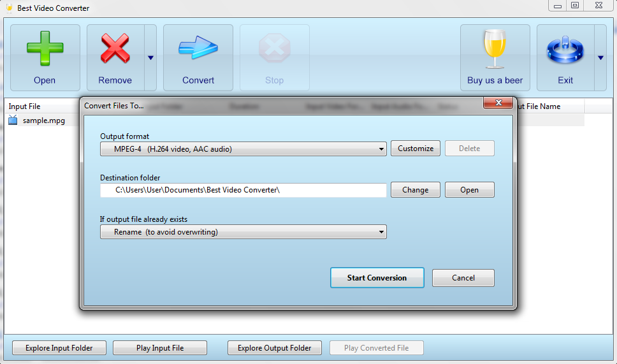Click the red X Remove icon
Viewport: 617px width, 364px height.
pyautogui.click(x=115, y=48)
